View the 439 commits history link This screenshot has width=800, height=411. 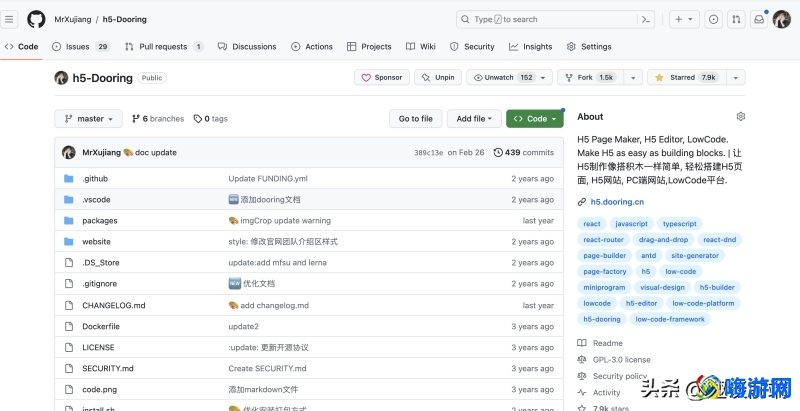pyautogui.click(x=523, y=152)
